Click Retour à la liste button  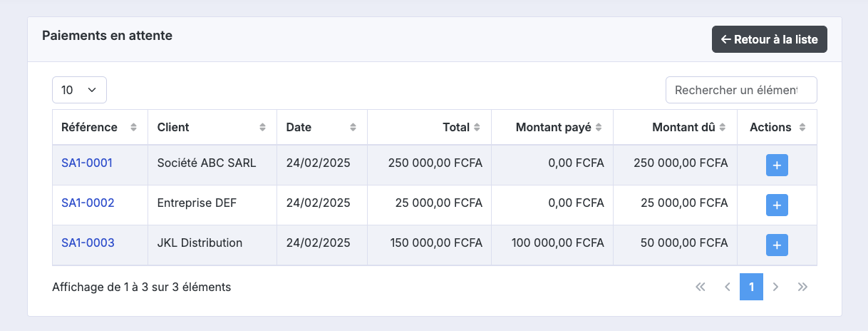point(770,39)
